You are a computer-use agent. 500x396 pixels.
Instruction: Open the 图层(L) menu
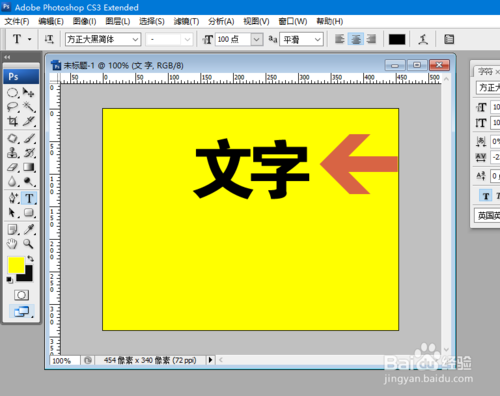click(x=118, y=22)
